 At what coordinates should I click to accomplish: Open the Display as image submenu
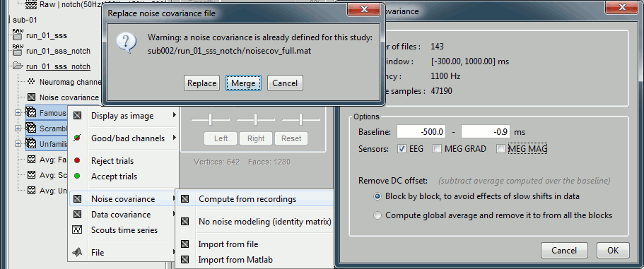click(x=124, y=116)
